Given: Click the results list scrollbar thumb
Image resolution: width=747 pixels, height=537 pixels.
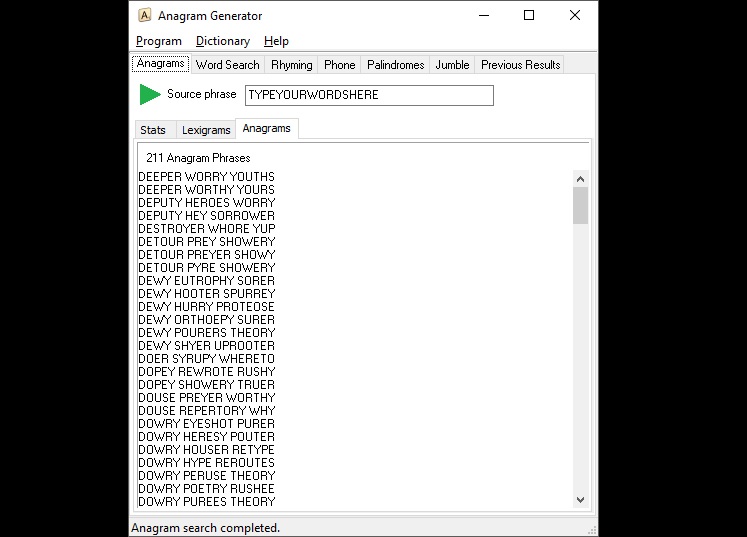Looking at the screenshot, I should (x=580, y=205).
